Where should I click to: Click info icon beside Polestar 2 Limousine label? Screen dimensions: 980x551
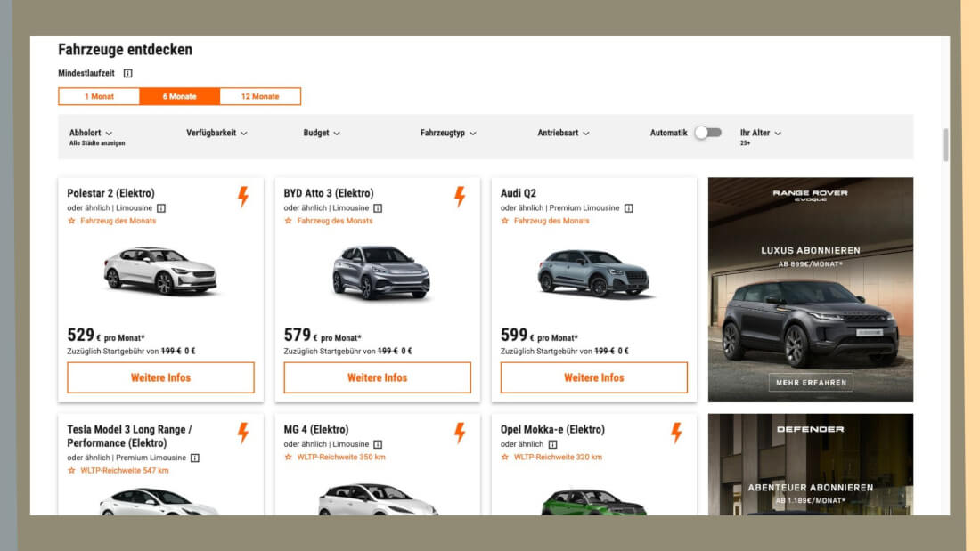161,208
